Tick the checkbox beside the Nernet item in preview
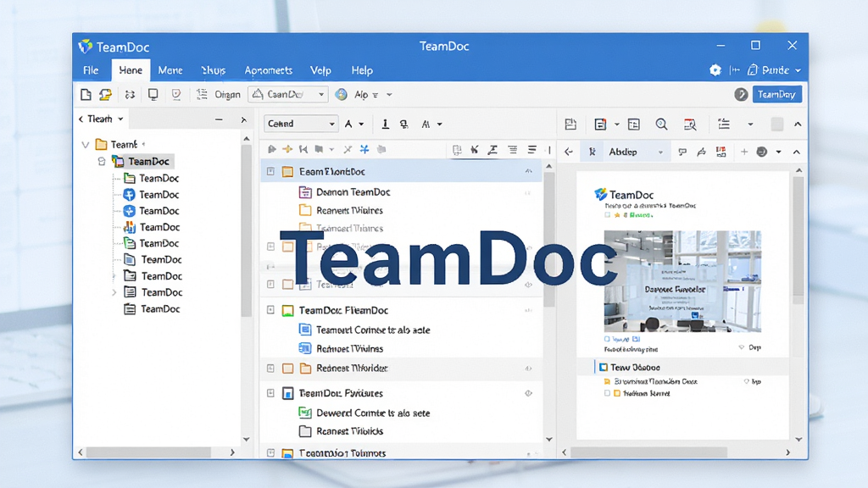The width and height of the screenshot is (868, 488). pyautogui.click(x=607, y=393)
